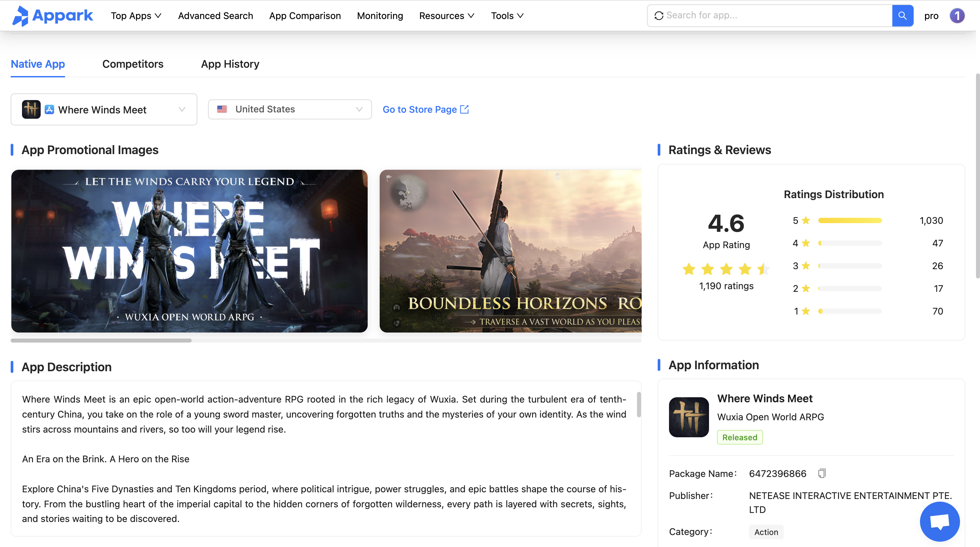Open the Top Apps dropdown

136,16
